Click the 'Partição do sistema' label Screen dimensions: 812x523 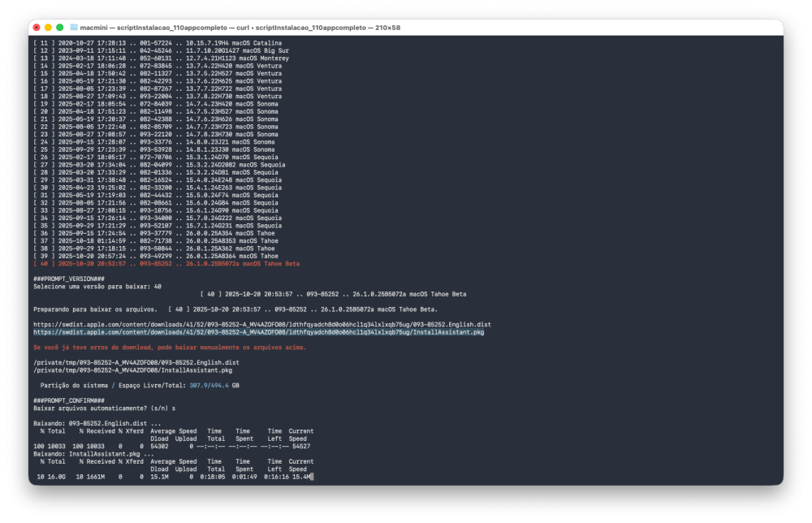pyautogui.click(x=74, y=385)
